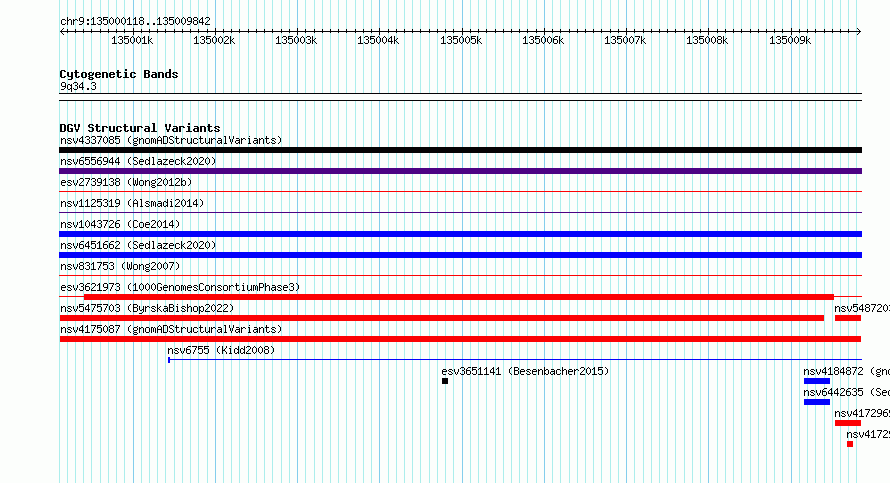Click the 135006k ruler tick label
This screenshot has height=483, width=890.
coord(543,40)
